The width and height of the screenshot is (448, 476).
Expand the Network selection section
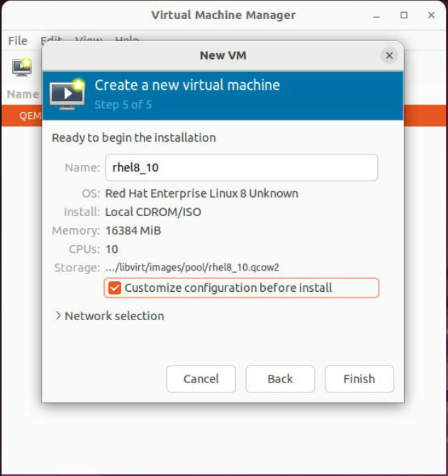pos(58,316)
